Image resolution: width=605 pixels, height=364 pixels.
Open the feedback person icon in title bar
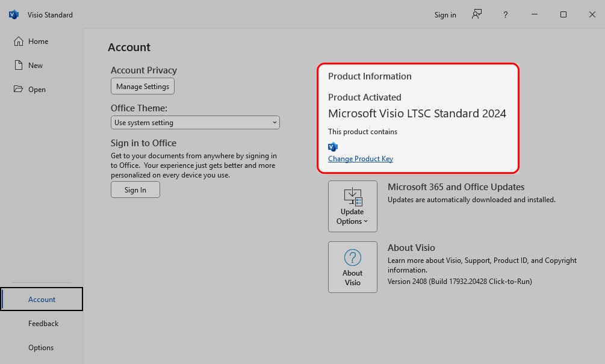(477, 14)
